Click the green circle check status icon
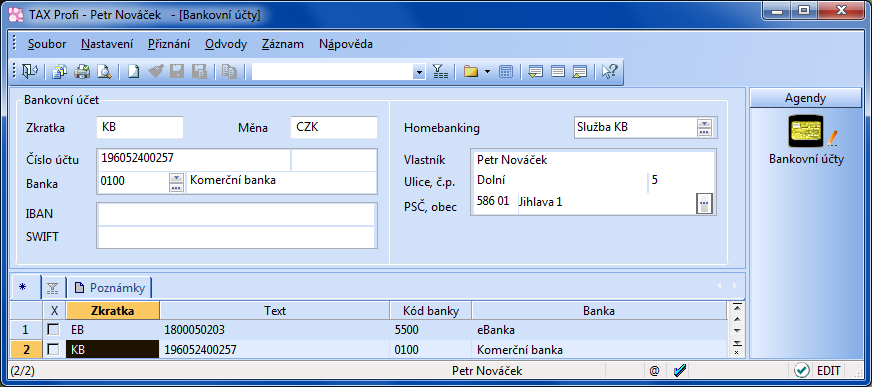Viewport: 872px width, 387px height. point(801,370)
